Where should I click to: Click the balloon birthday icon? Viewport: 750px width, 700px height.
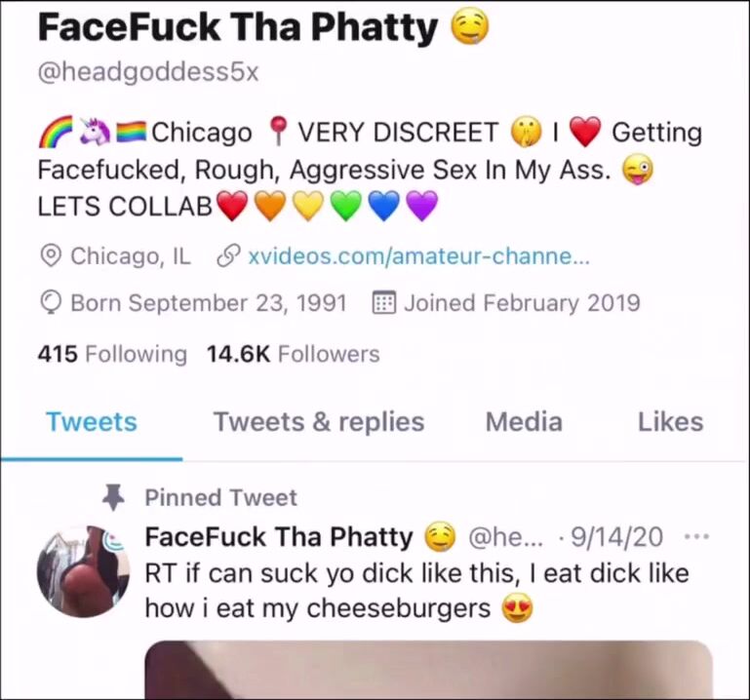point(50,302)
